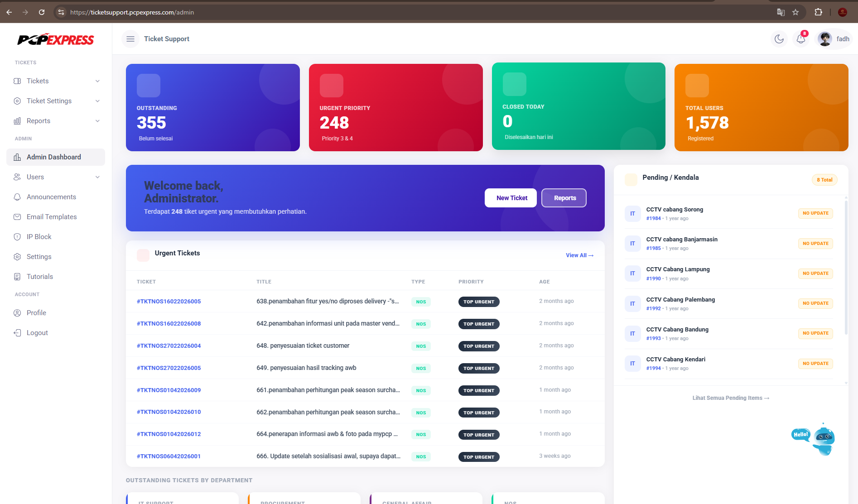Expand the Users submenu chevron
This screenshot has height=504, width=858.
pyautogui.click(x=97, y=177)
